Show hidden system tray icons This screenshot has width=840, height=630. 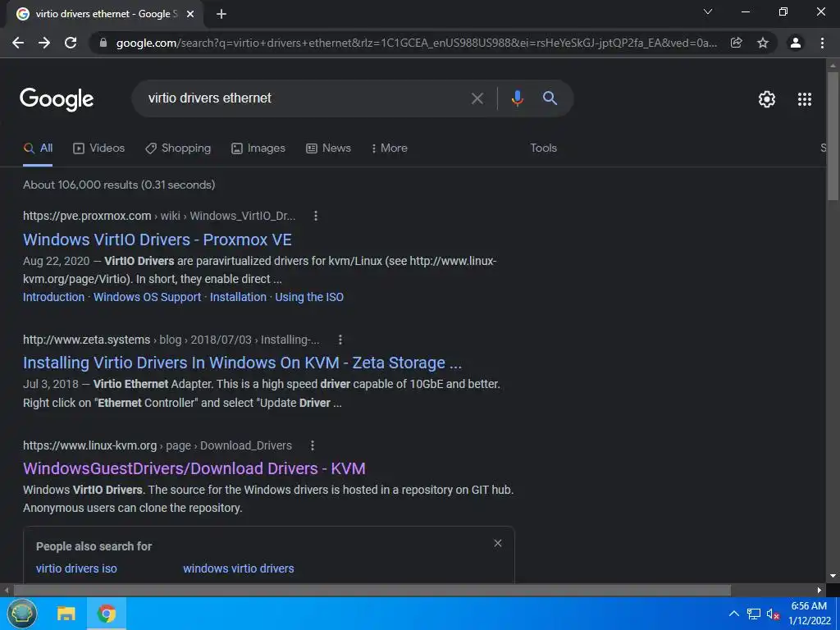[734, 614]
